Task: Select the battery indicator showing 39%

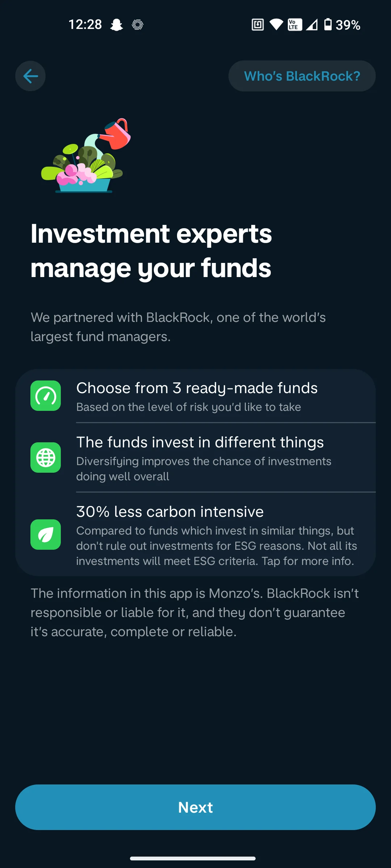Action: point(337,25)
